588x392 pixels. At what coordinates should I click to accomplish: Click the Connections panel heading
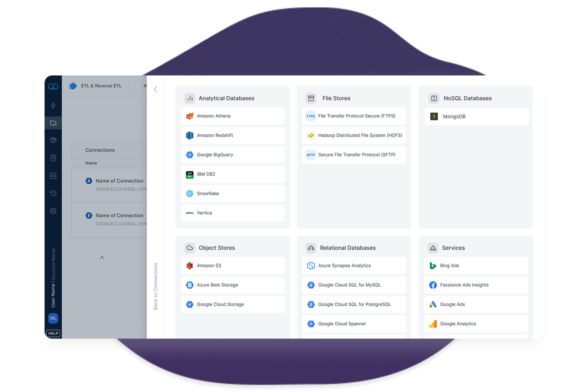tap(100, 150)
